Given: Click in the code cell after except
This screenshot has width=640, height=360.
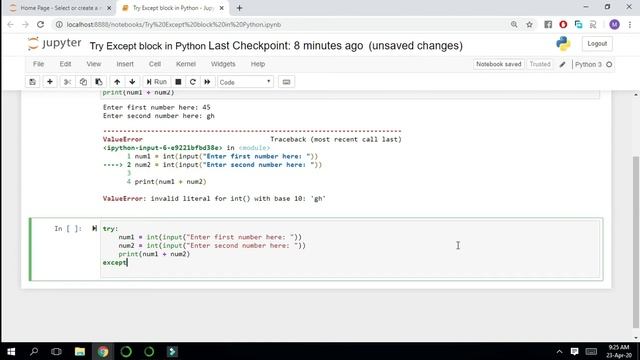Looking at the screenshot, I should coord(128,262).
